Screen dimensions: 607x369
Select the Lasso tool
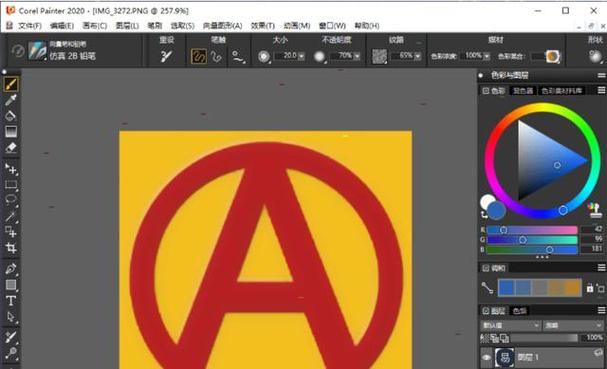11,200
